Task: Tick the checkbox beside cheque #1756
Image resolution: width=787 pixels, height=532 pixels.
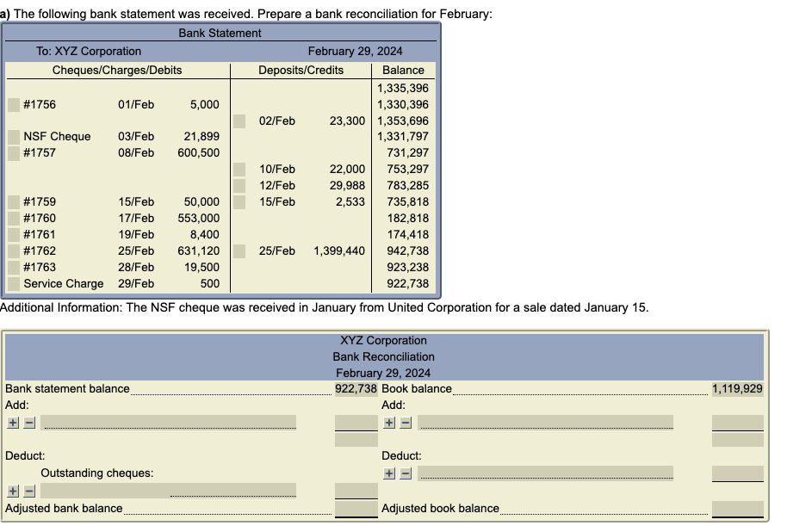Action: click(14, 105)
